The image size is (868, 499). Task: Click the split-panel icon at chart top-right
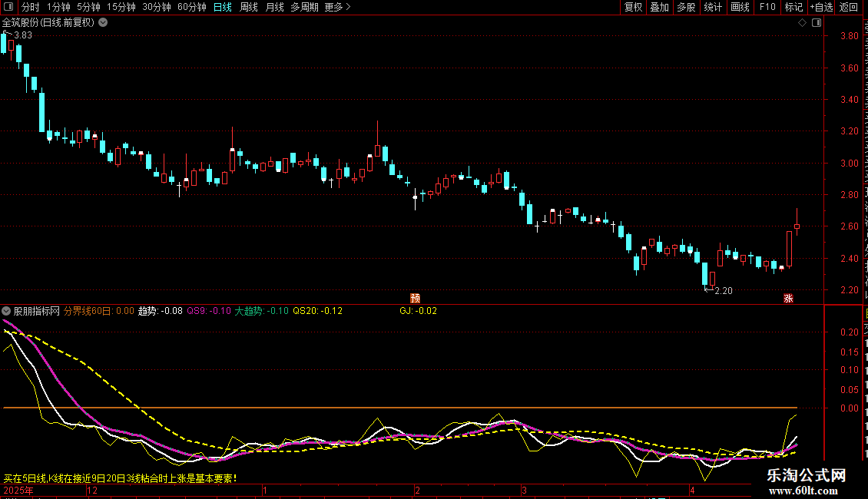[817, 23]
